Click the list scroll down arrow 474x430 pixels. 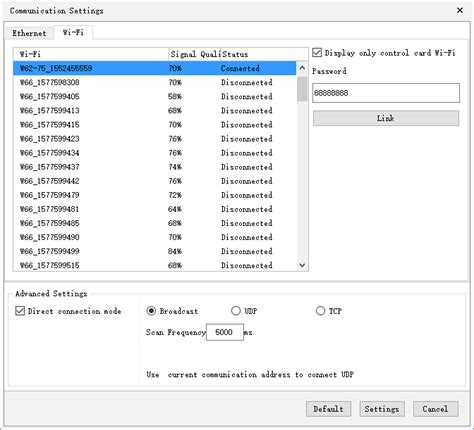click(302, 265)
